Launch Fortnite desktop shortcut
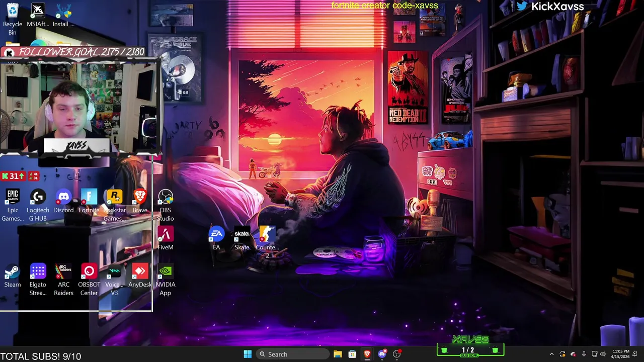The height and width of the screenshot is (362, 644). [89, 201]
